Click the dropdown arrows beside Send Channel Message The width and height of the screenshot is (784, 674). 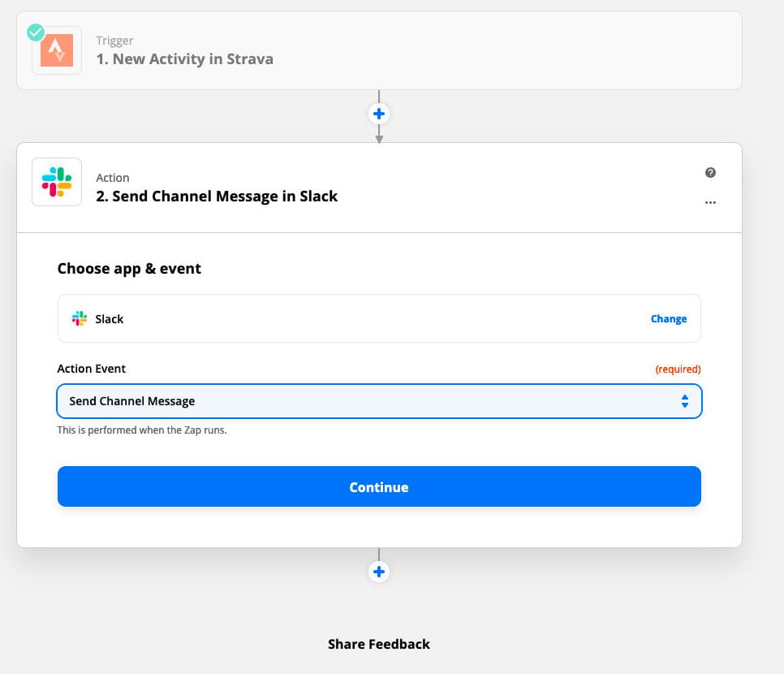click(x=685, y=401)
